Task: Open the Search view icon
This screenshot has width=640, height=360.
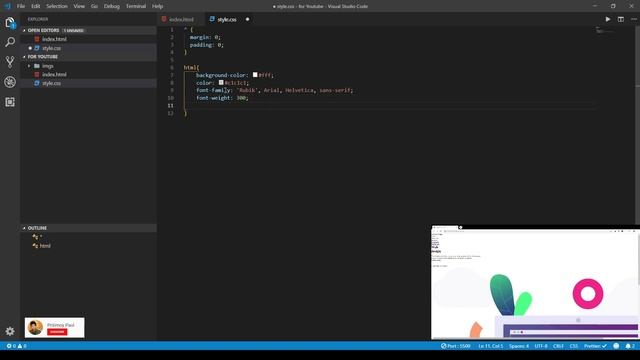Action: click(10, 42)
